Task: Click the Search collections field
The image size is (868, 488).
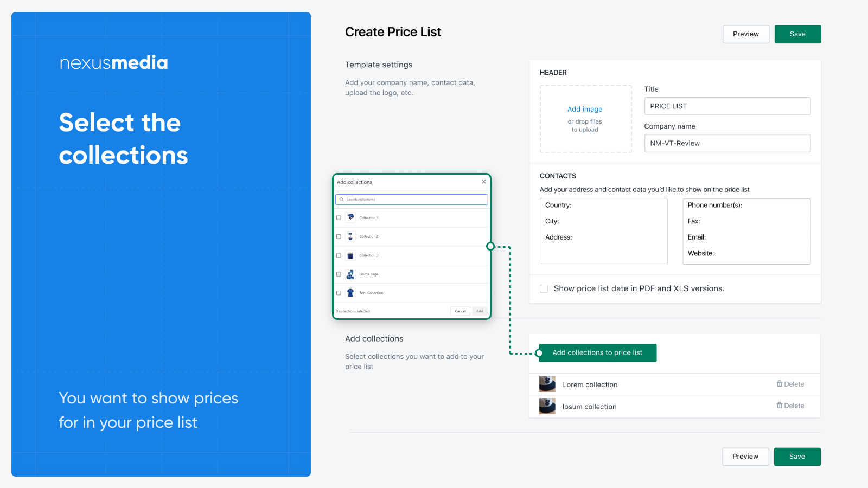Action: tap(411, 200)
